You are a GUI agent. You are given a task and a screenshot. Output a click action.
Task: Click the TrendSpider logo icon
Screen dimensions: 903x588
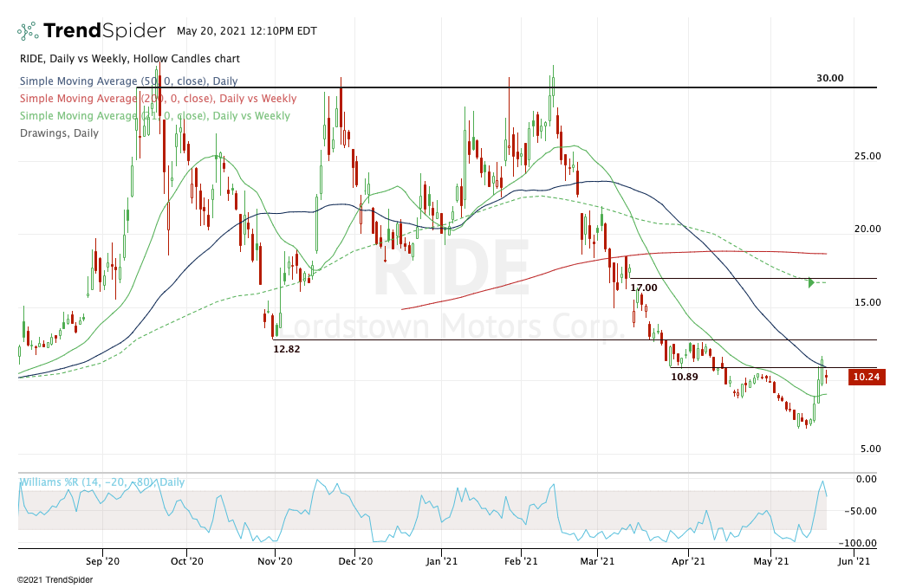pos(28,31)
